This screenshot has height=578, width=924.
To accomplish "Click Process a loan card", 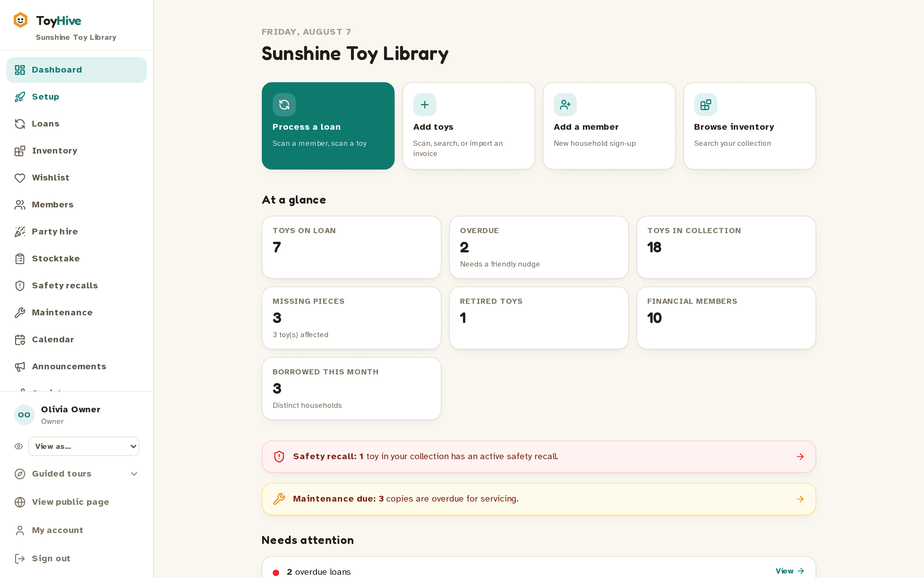I will (x=328, y=126).
